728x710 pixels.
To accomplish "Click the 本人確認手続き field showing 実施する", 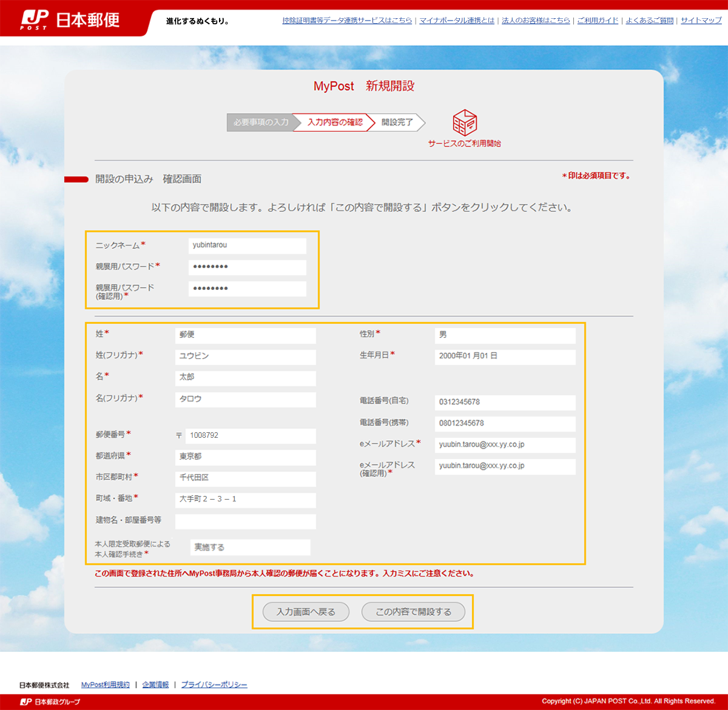I will pos(251,547).
